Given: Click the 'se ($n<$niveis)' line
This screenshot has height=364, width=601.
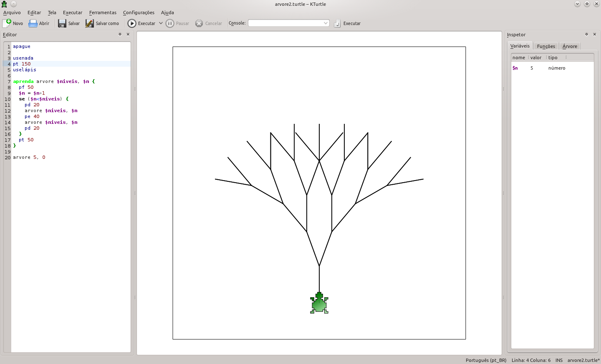Looking at the screenshot, I should pyautogui.click(x=43, y=99).
